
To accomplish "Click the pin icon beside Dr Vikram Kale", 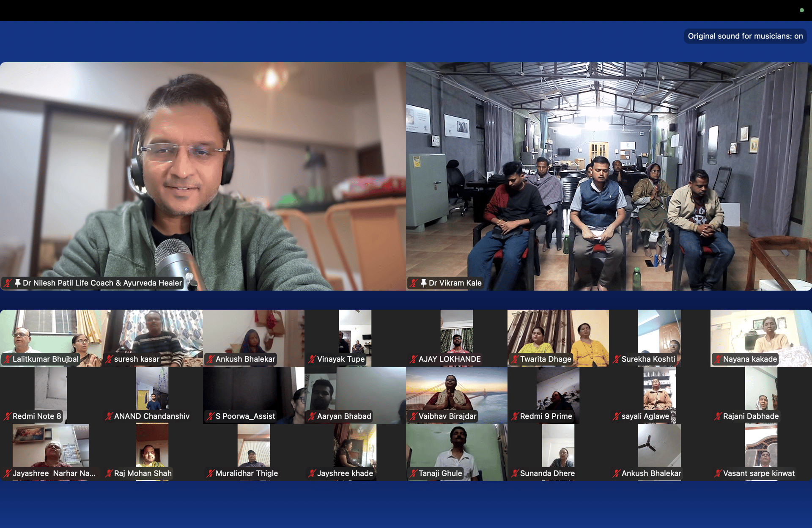I will 423,283.
